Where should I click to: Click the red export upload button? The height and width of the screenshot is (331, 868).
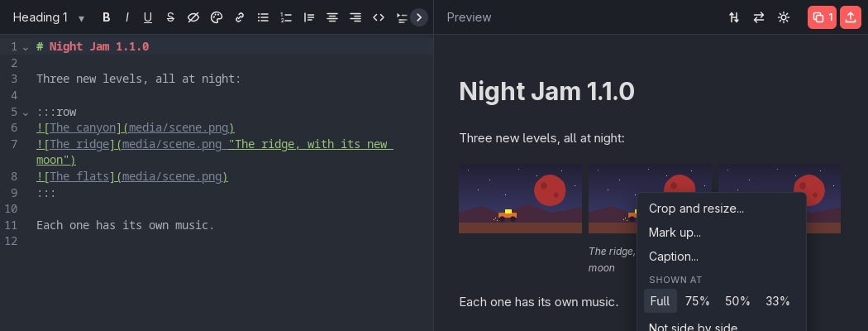click(851, 17)
